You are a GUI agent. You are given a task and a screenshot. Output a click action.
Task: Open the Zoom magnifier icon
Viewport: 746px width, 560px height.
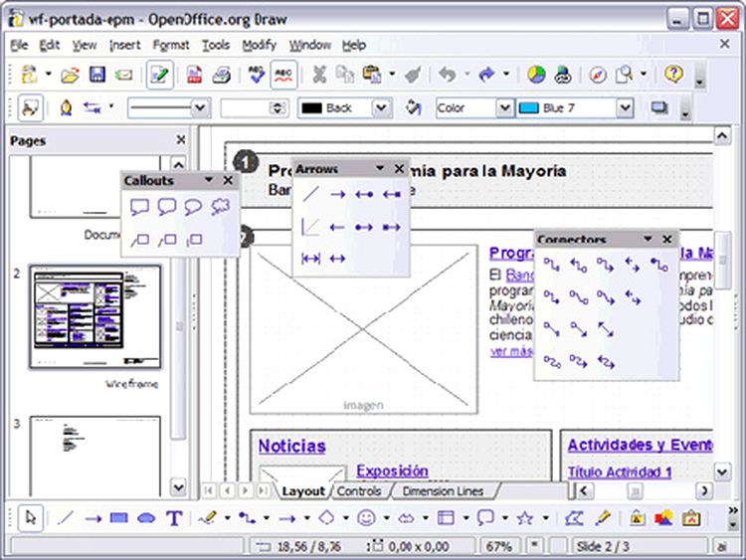pyautogui.click(x=625, y=75)
